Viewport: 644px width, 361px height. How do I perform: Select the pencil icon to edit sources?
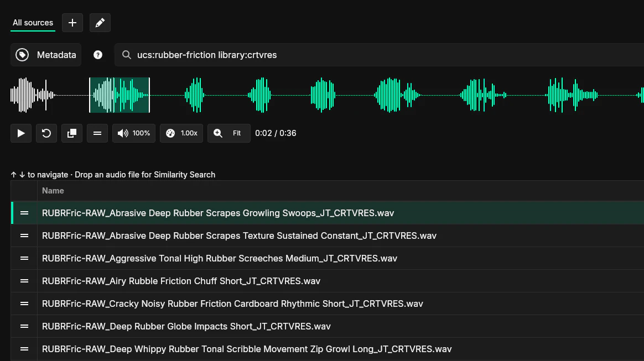[x=100, y=23]
